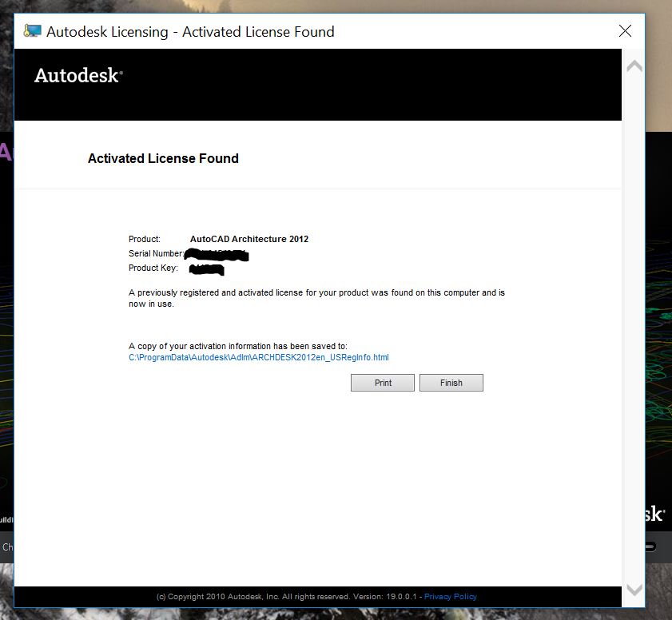Screen dimensions: 672x620
Task: Click the AutoCAD Architecture 2012 product name
Action: pyautogui.click(x=249, y=238)
